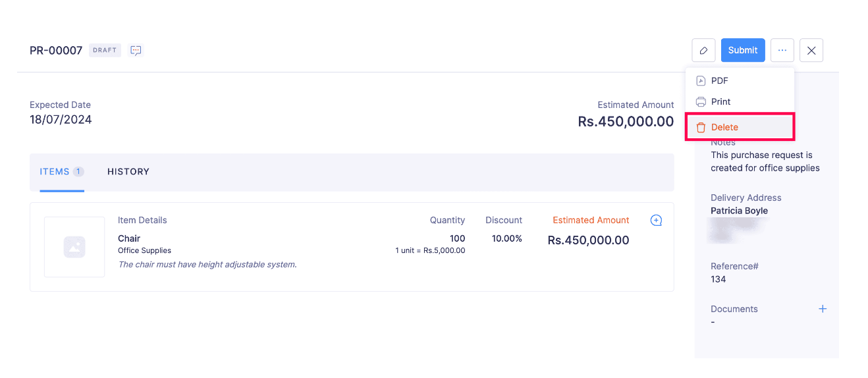The width and height of the screenshot is (868, 378).
Task: Choose Delete from the dropdown menu
Action: point(724,127)
